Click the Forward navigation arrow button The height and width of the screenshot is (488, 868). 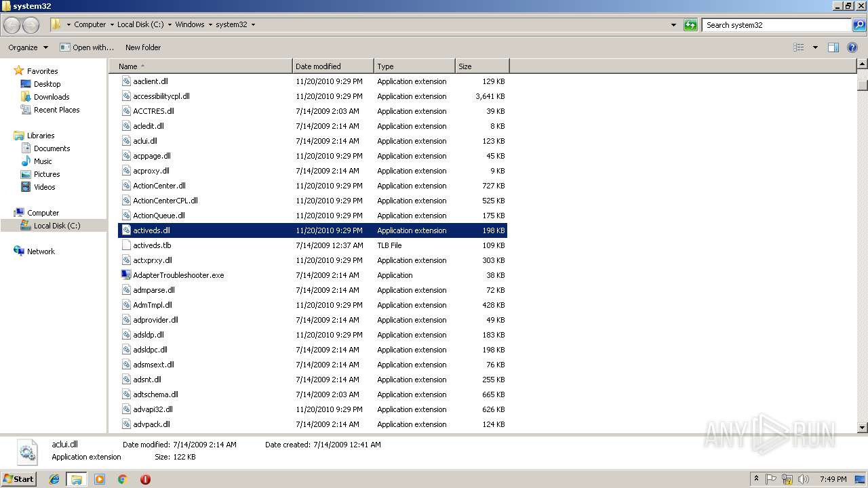click(x=31, y=25)
